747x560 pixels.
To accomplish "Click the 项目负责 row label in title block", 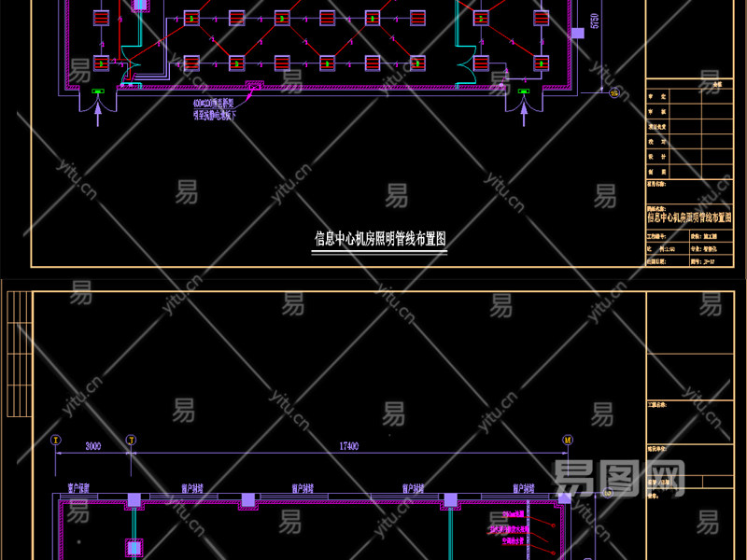I will pos(657,127).
